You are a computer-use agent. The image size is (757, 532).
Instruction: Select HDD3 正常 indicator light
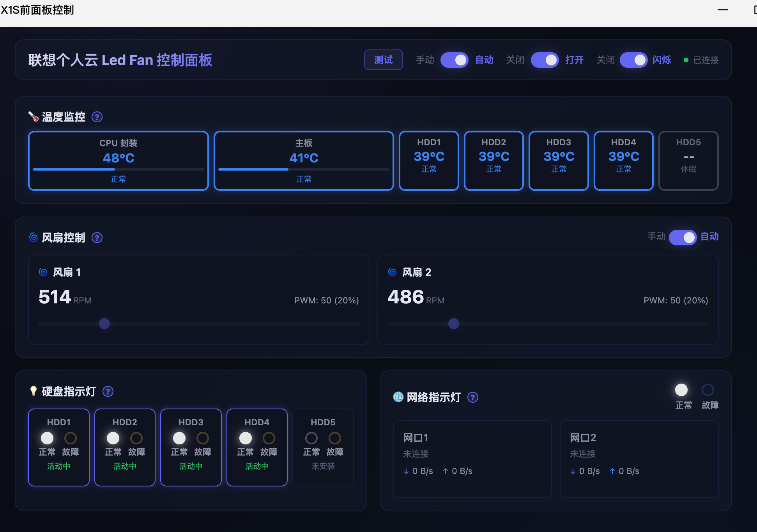(179, 438)
